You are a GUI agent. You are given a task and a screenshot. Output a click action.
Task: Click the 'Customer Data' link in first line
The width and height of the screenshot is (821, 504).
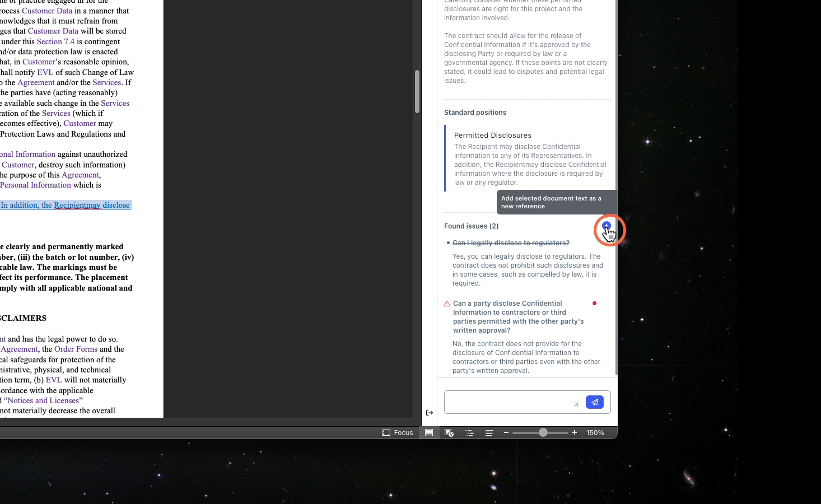point(47,11)
